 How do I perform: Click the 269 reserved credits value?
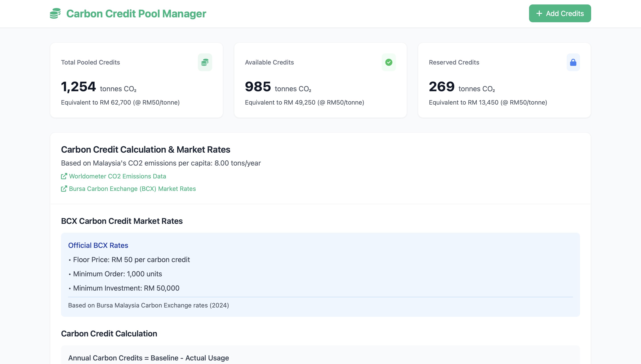click(x=442, y=87)
